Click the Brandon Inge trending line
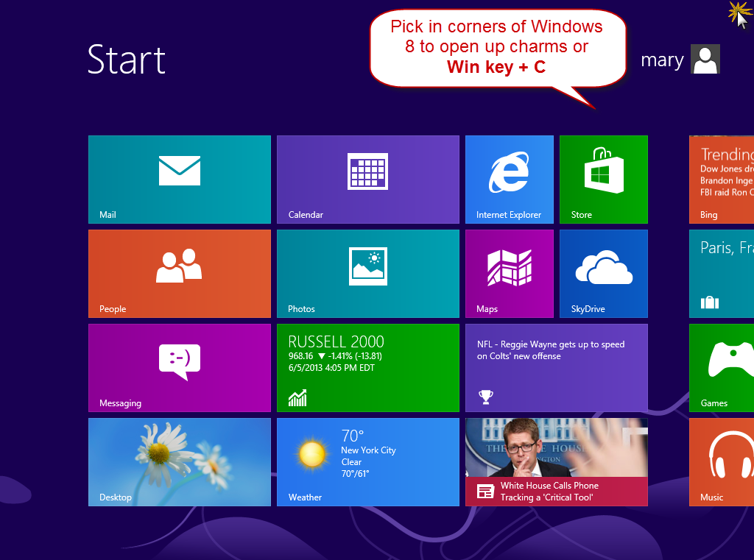The width and height of the screenshot is (754, 560). (727, 181)
